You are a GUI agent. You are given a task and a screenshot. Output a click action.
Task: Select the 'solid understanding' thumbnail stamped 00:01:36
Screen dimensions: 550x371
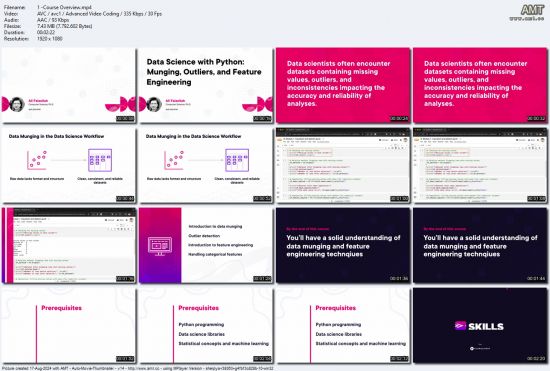click(x=343, y=245)
